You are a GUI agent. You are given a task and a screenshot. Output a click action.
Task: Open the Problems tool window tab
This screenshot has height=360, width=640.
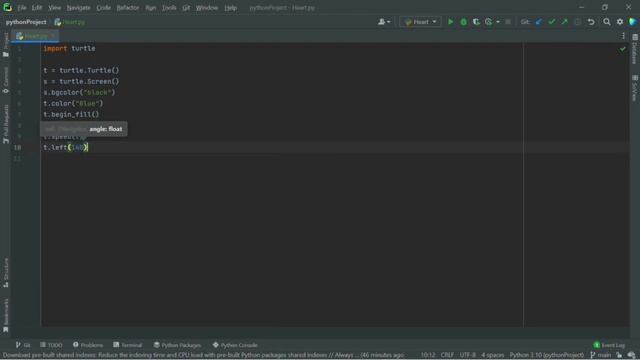[88, 345]
